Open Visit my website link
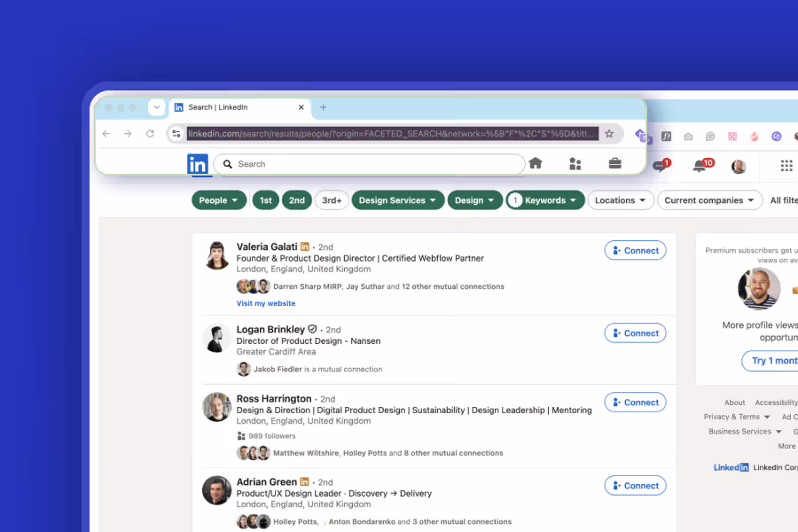 [x=266, y=303]
